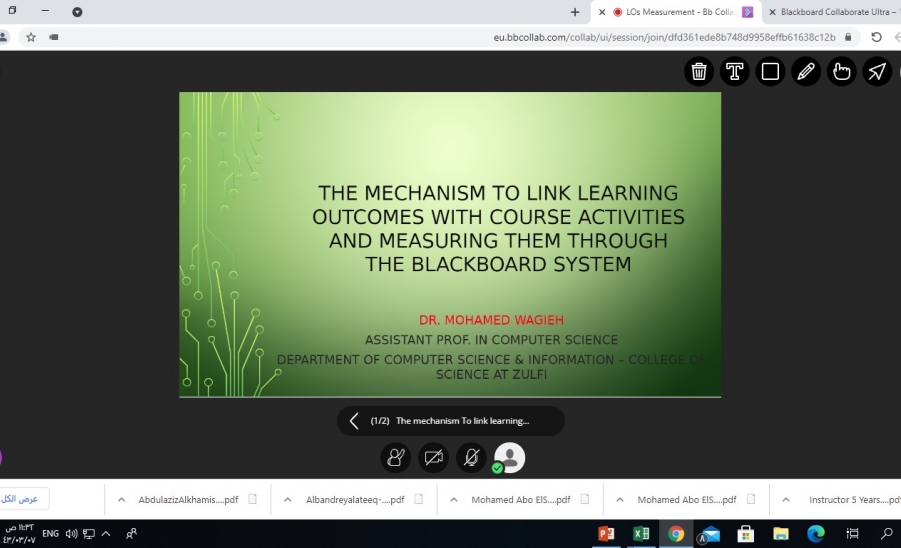The height and width of the screenshot is (548, 901).
Task: Click the bbcollab URL address bar
Action: [664, 37]
